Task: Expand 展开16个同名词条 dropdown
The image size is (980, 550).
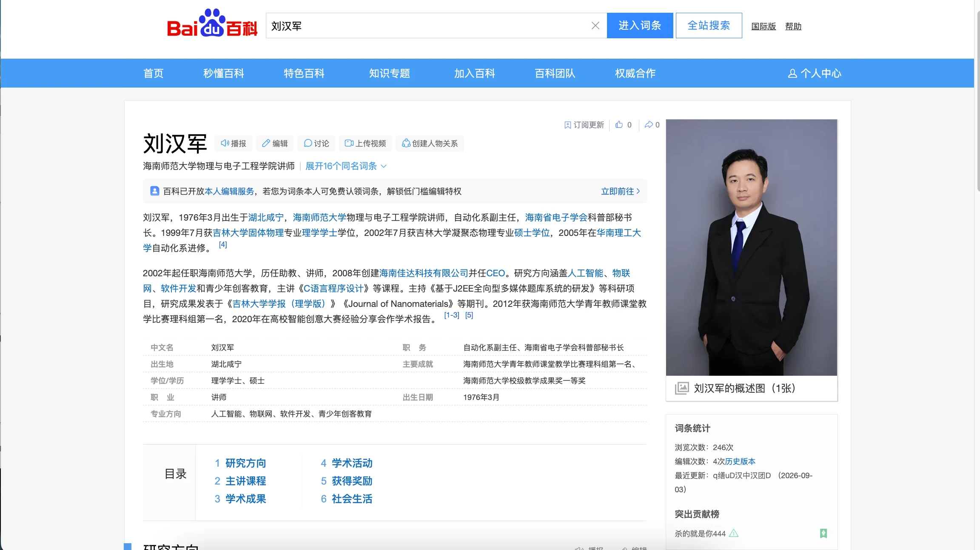Action: point(346,166)
